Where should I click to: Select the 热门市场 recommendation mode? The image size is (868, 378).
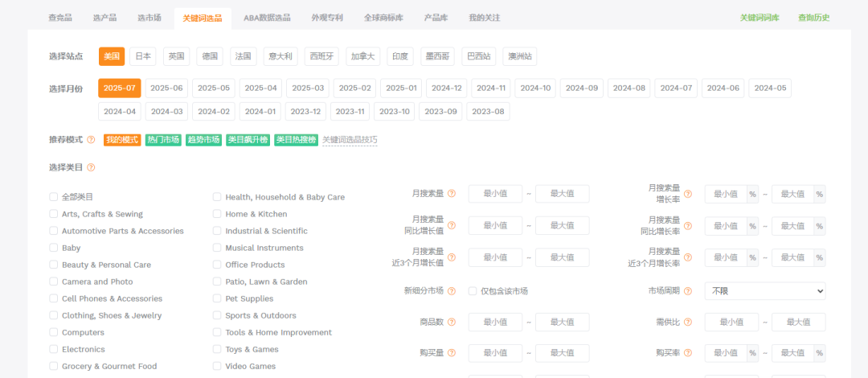tap(162, 140)
